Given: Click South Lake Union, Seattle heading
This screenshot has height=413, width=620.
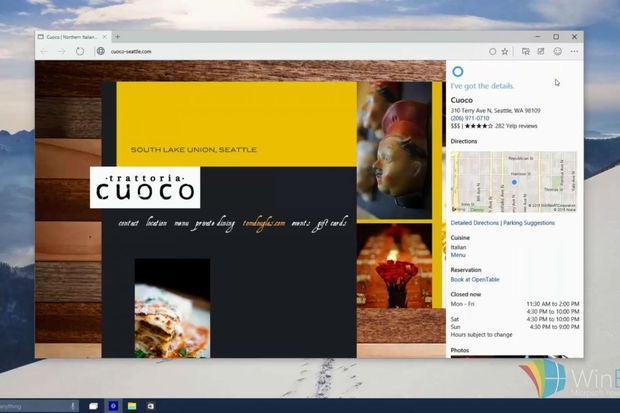Looking at the screenshot, I should point(194,150).
